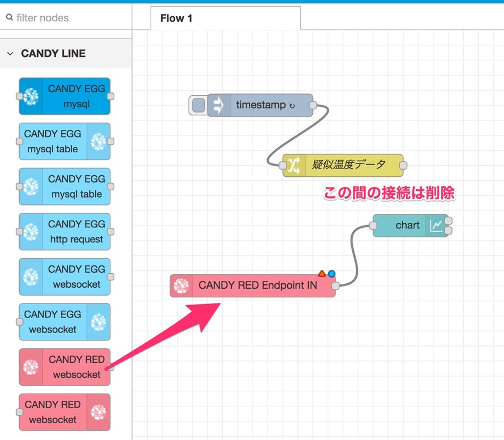The height and width of the screenshot is (440, 504).
Task: Click the 疑似温度データ node output port
Action: 403,165
